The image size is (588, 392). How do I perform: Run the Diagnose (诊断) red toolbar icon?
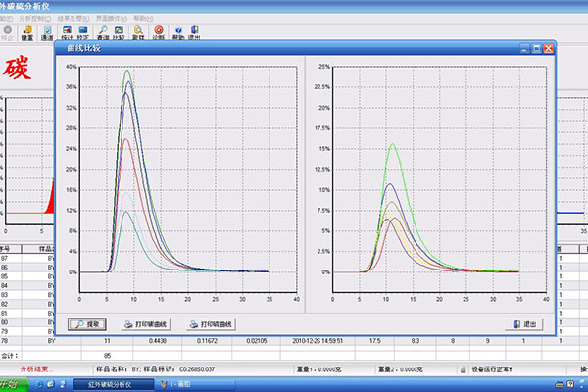[159, 33]
